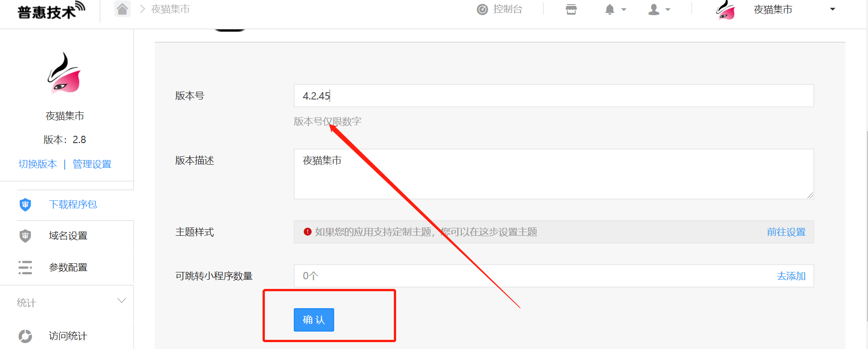Open the user profile icon
This screenshot has height=349, width=868.
point(654,9)
